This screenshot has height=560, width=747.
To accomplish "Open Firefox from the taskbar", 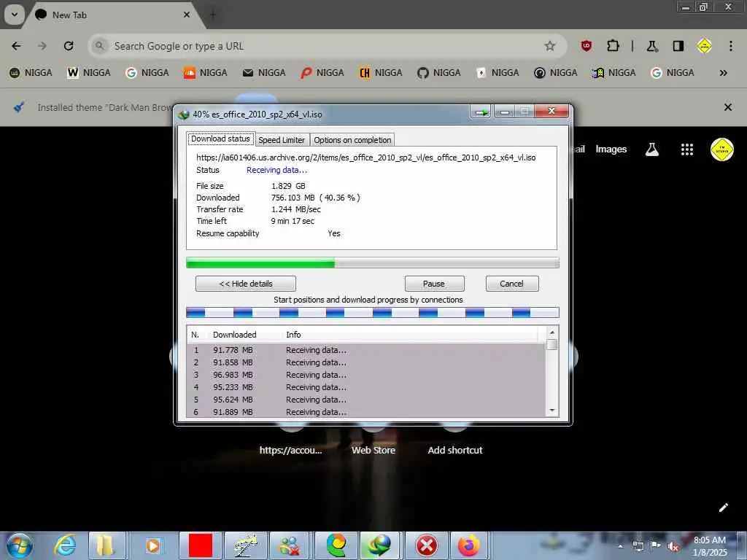I will click(x=469, y=545).
